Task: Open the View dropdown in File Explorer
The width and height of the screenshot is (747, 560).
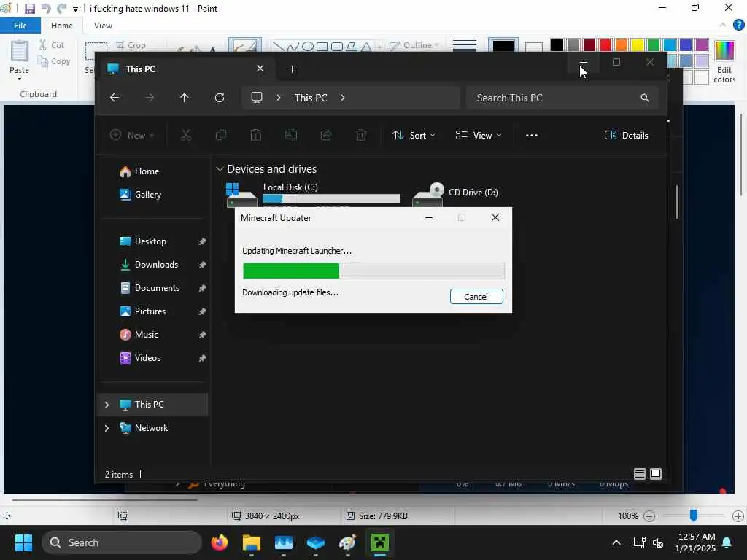Action: (x=479, y=136)
